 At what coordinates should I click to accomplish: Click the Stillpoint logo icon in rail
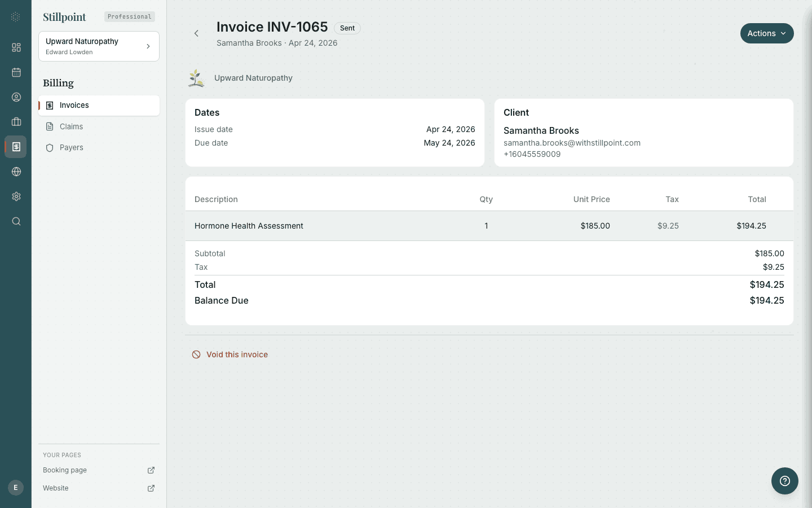tap(16, 17)
